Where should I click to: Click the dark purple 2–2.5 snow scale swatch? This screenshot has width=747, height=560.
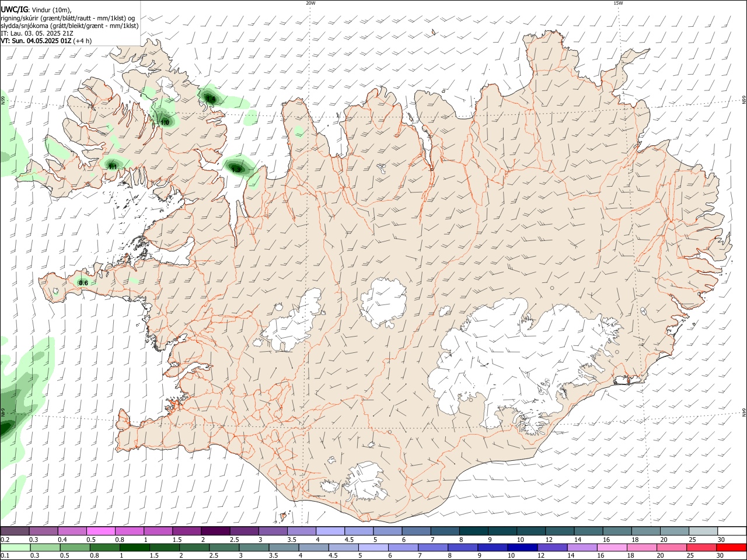215,531
